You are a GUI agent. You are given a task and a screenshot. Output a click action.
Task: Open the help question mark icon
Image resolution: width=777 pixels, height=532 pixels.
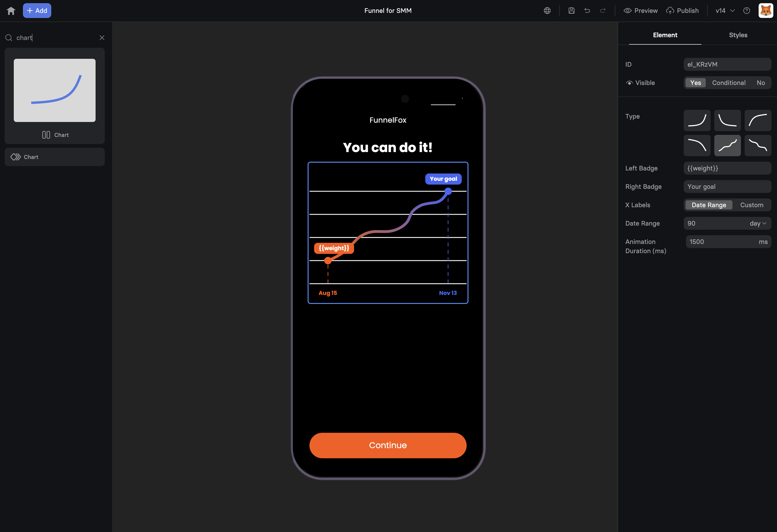(x=747, y=11)
